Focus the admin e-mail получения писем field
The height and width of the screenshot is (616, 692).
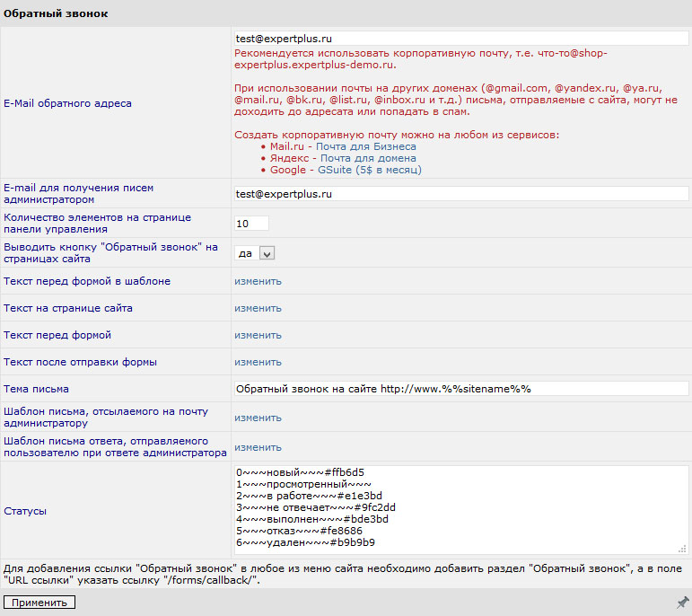tap(461, 194)
